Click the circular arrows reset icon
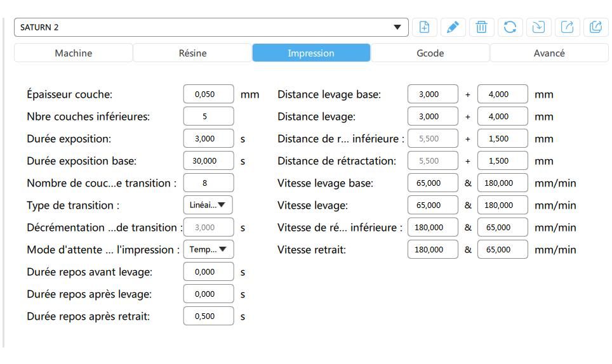The height and width of the screenshot is (364, 612). tap(510, 27)
